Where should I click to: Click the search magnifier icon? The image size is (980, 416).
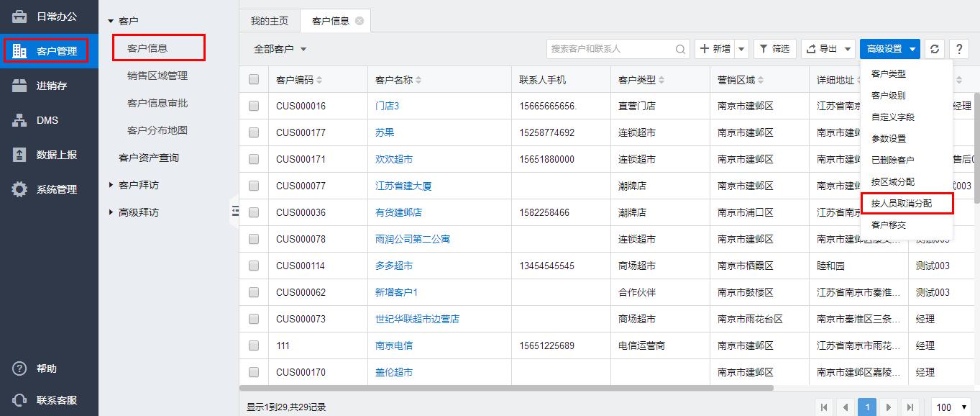click(x=680, y=49)
